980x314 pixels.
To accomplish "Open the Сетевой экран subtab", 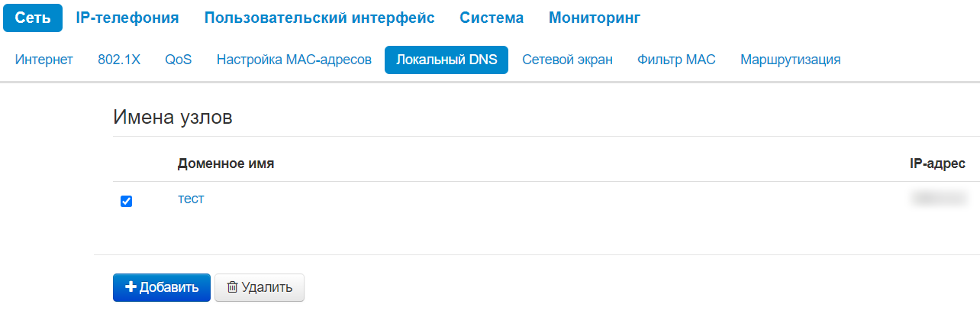I will click(567, 60).
